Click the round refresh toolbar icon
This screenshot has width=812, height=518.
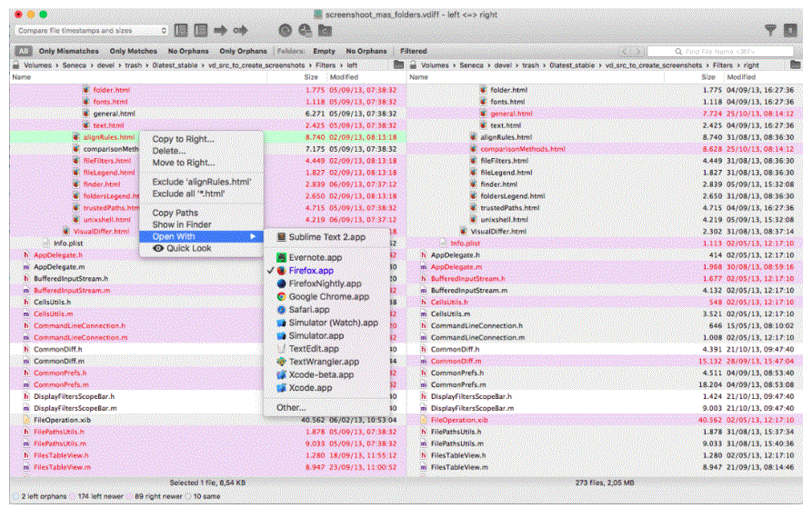point(285,31)
